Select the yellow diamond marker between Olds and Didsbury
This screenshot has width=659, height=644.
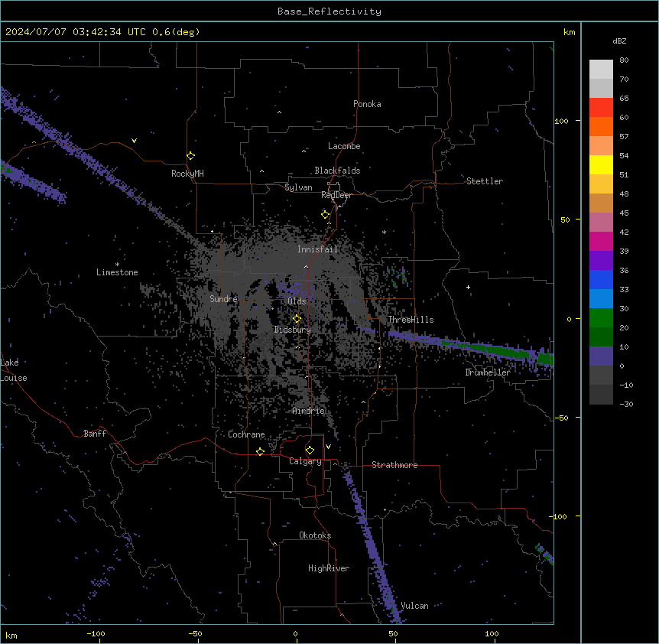pyautogui.click(x=297, y=319)
